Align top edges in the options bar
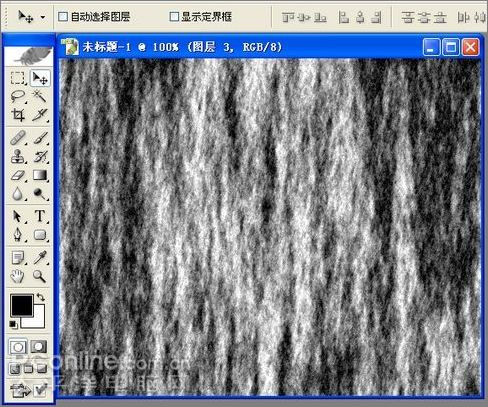The width and height of the screenshot is (488, 407). [288, 17]
